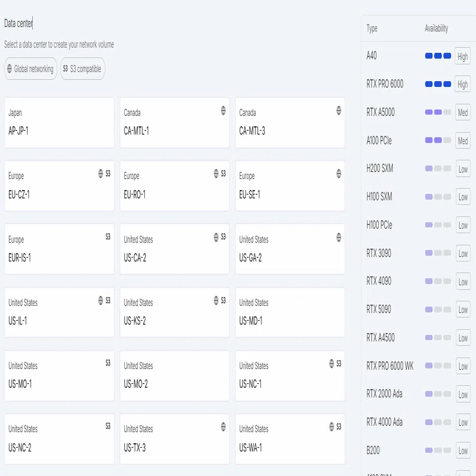
Task: Click the S3 icon on US-NC-2 card
Action: click(x=108, y=426)
